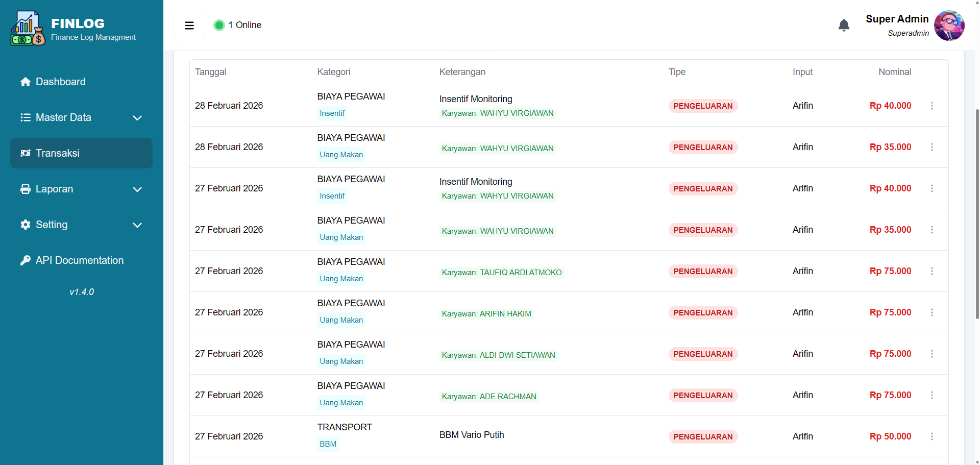The width and height of the screenshot is (980, 465).
Task: Click the green online status indicator
Action: click(x=219, y=25)
